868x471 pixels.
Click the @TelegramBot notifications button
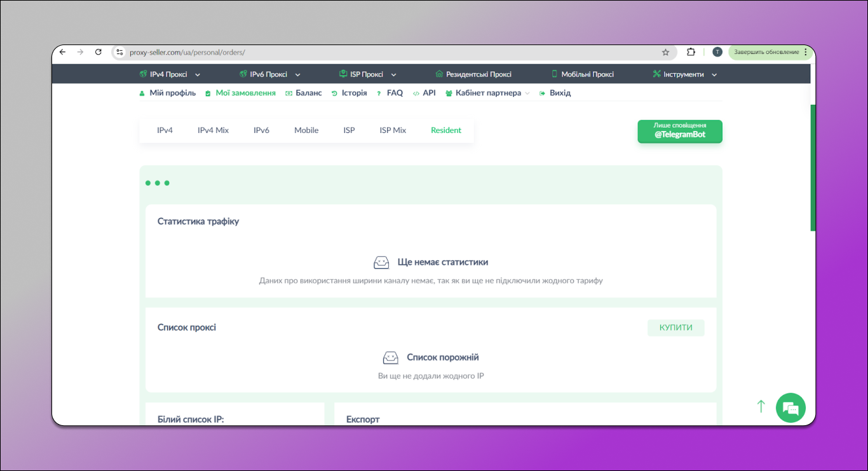680,132
